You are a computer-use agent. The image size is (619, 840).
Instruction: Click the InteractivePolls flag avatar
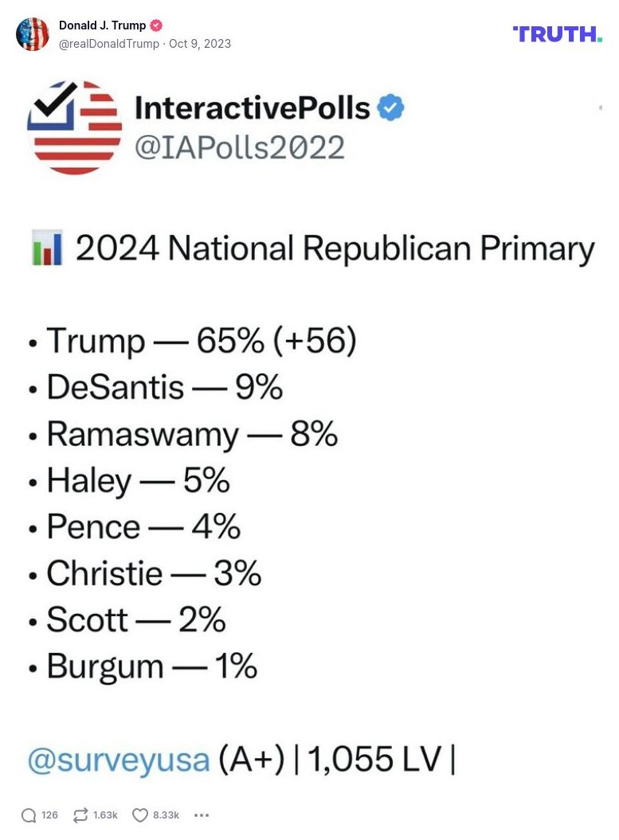click(75, 127)
